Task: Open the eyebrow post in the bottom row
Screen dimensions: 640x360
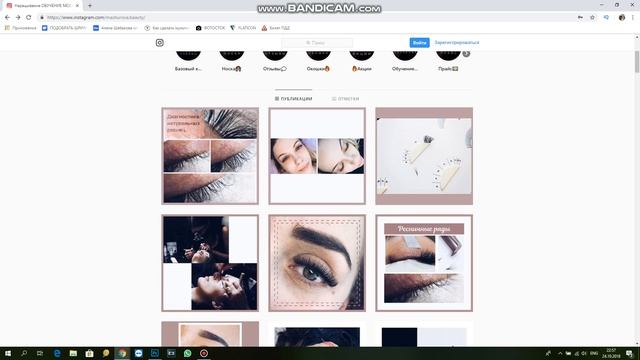Action: click(210, 334)
